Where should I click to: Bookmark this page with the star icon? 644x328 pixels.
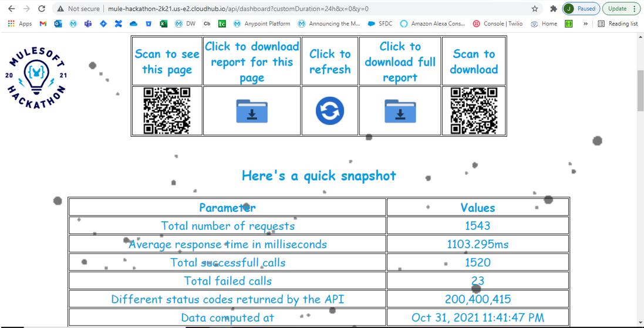535,9
